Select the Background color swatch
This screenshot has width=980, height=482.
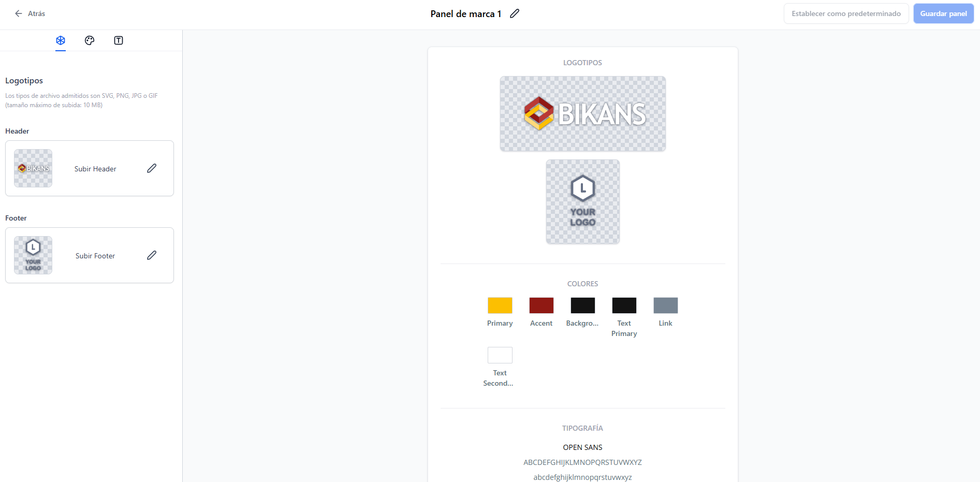click(x=583, y=305)
